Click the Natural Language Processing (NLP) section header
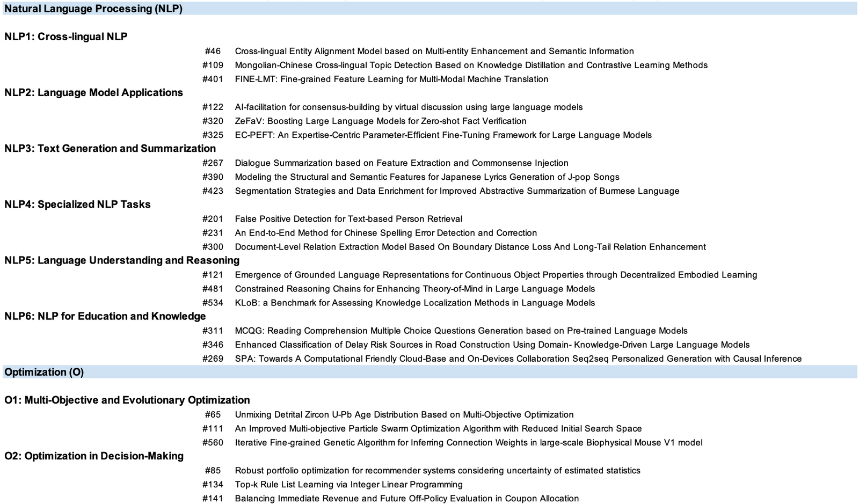The height and width of the screenshot is (504, 859). pos(93,9)
